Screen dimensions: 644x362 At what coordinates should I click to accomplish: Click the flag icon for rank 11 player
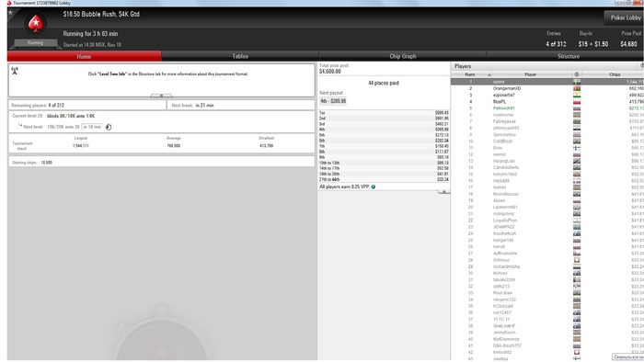577,148
